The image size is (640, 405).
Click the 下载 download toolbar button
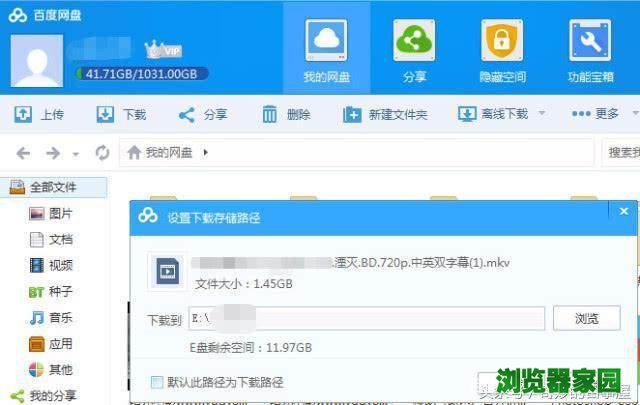(x=121, y=114)
